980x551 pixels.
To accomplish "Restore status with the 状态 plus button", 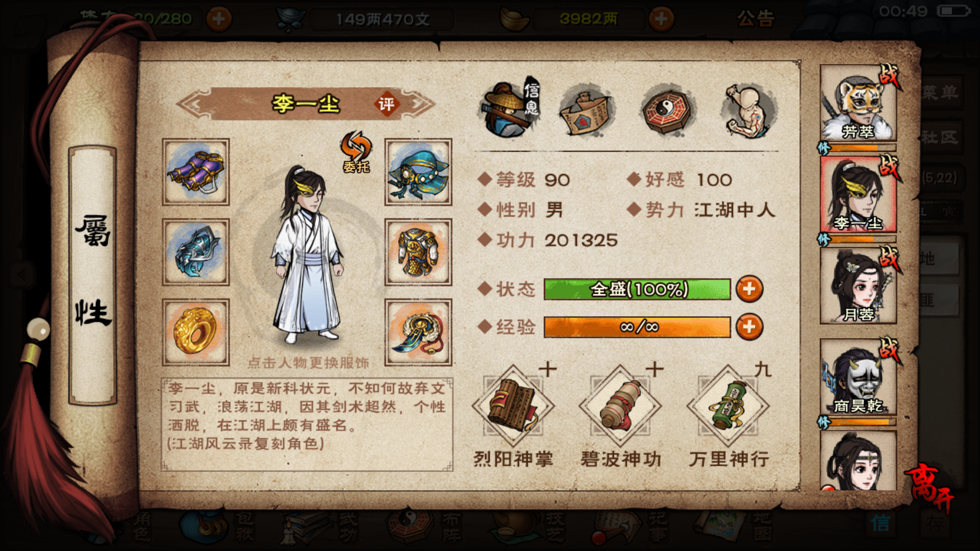I will [x=749, y=289].
